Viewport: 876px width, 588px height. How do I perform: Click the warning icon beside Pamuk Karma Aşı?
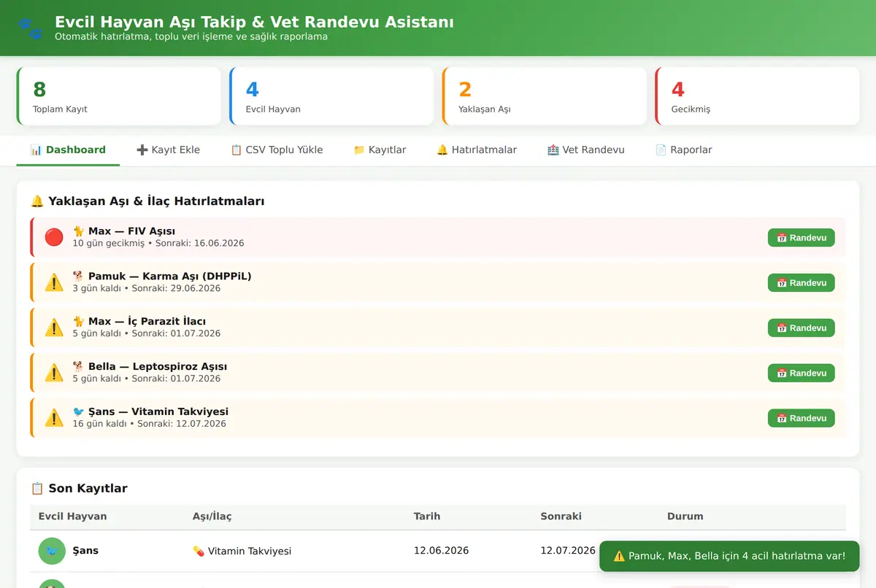pos(54,282)
